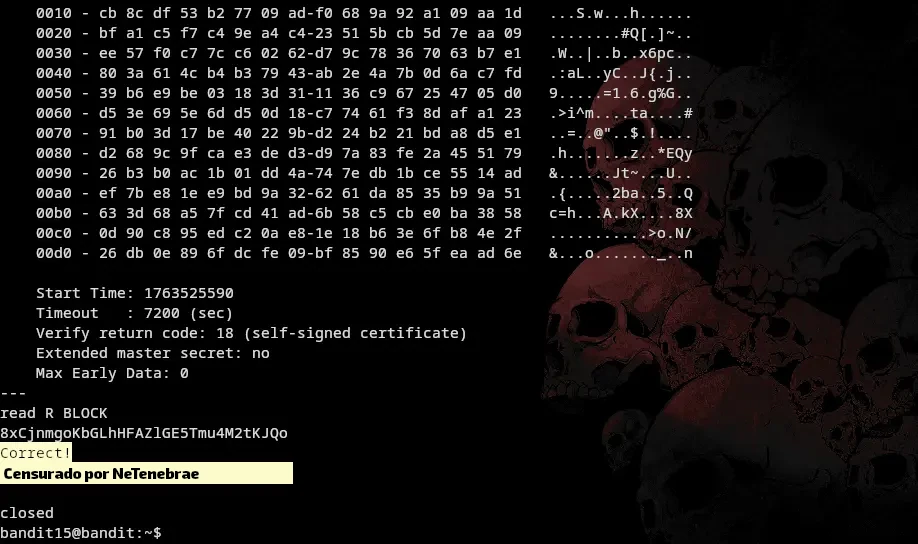Click the ASCII column text '.:aL..yC..J{.j..'
Image resolution: width=918 pixels, height=544 pixels.
tap(621, 73)
